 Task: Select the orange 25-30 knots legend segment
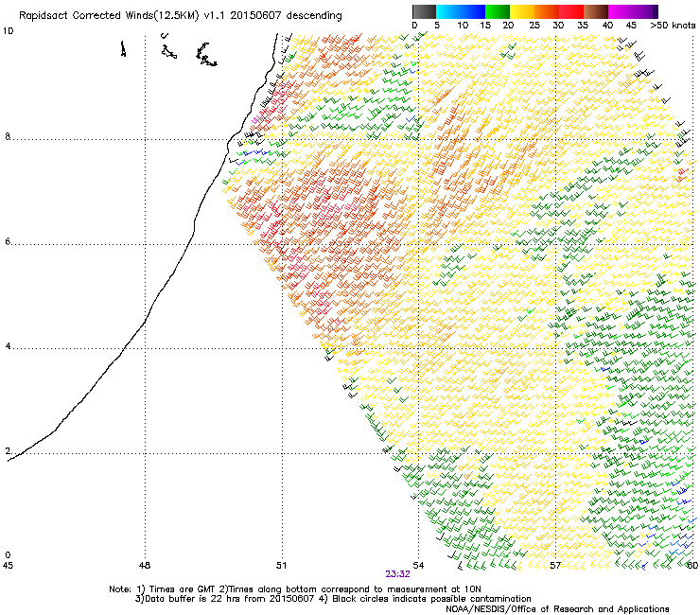(547, 11)
